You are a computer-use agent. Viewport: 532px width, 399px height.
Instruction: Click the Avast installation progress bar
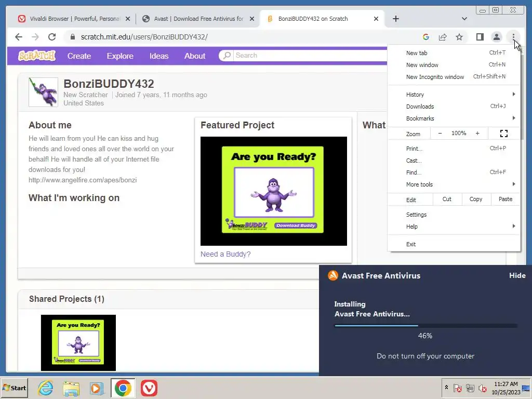(x=426, y=326)
